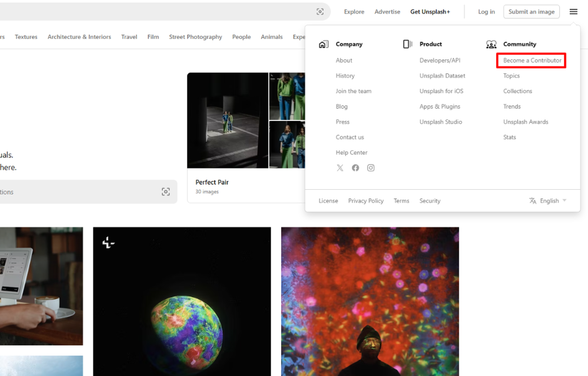Viewport: 588px width, 376px height.
Task: Click Get Unsplash+ link
Action: pos(430,12)
